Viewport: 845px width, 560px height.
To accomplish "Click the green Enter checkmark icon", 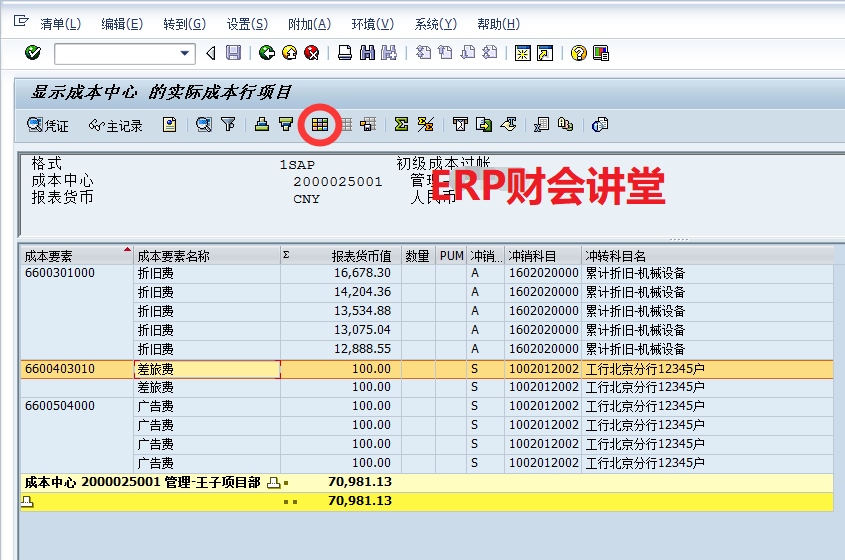I will coord(33,53).
